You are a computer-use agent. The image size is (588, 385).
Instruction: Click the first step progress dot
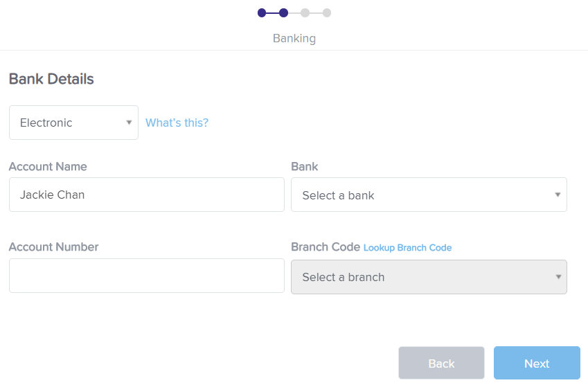point(262,13)
